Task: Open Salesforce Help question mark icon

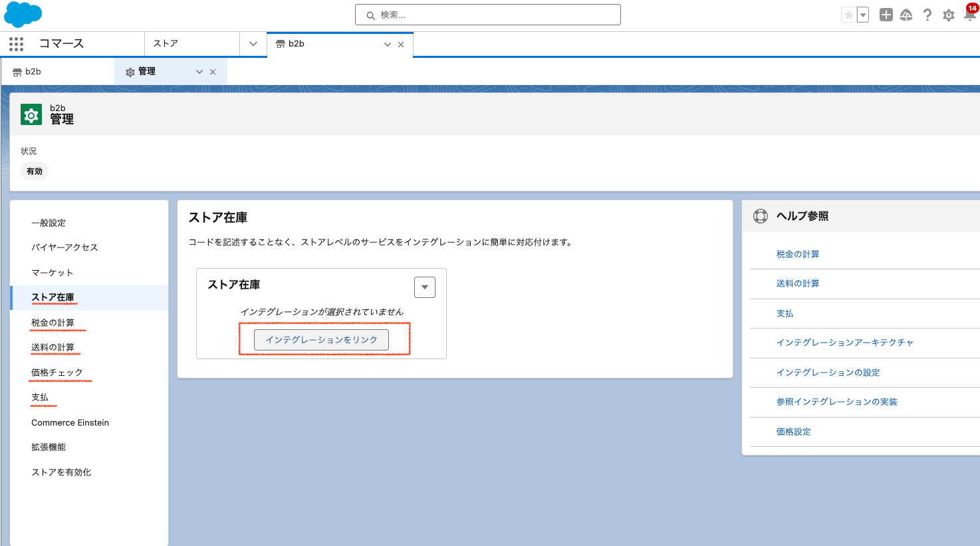Action: coord(927,15)
